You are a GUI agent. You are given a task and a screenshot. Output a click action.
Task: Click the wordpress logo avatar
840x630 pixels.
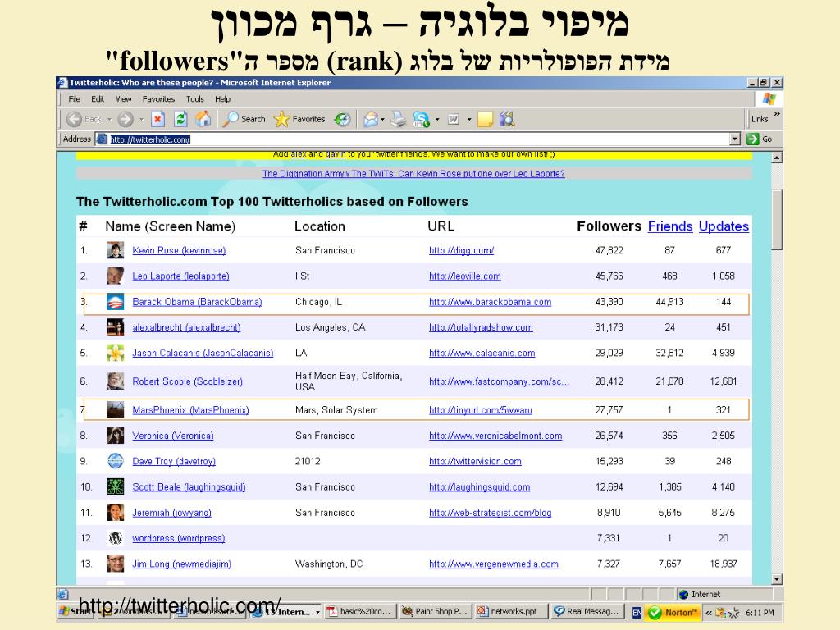coord(115,538)
